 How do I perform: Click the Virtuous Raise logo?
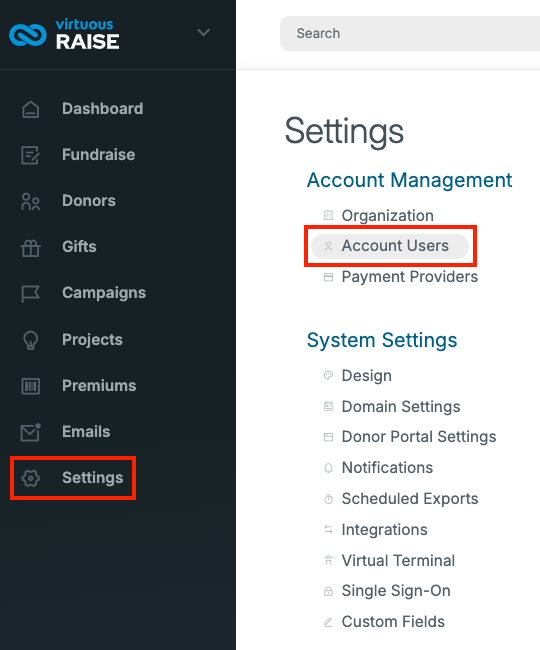(x=64, y=34)
